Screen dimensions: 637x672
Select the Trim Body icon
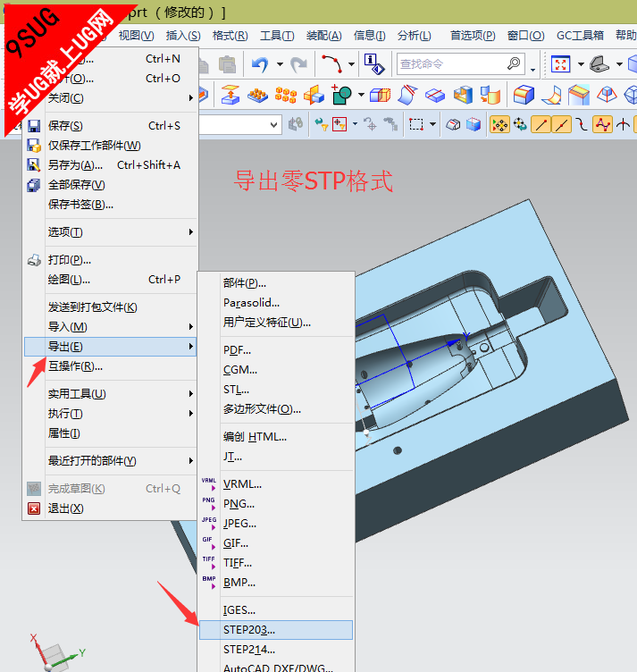tap(380, 95)
